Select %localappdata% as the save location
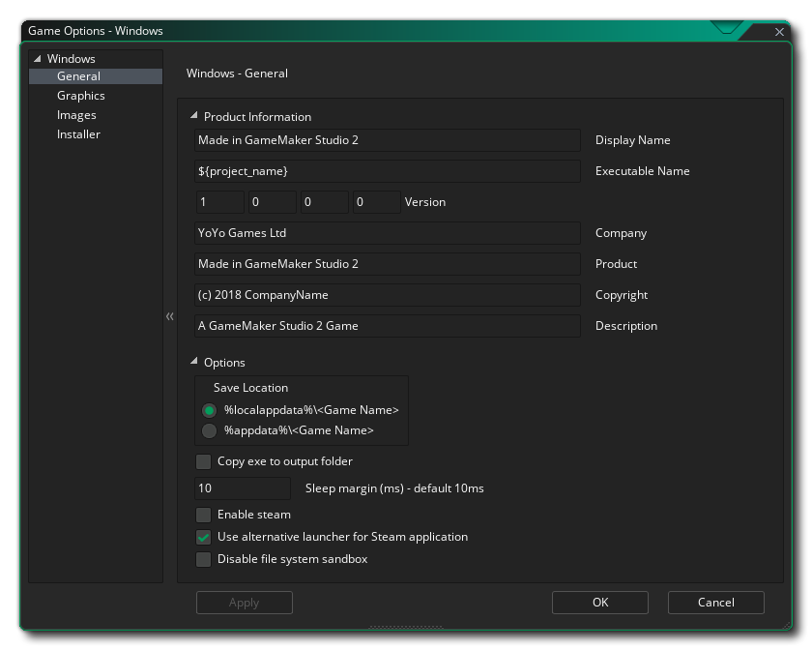812x650 pixels. (x=209, y=410)
